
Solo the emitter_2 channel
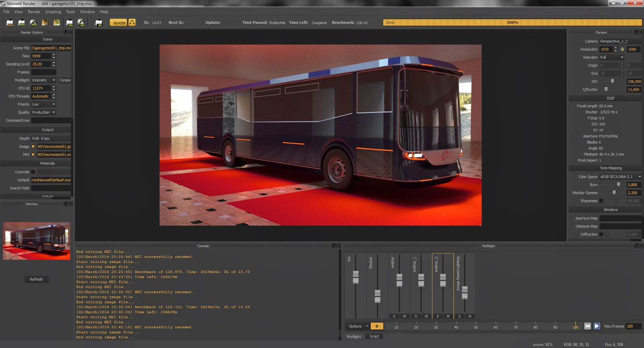[438, 316]
